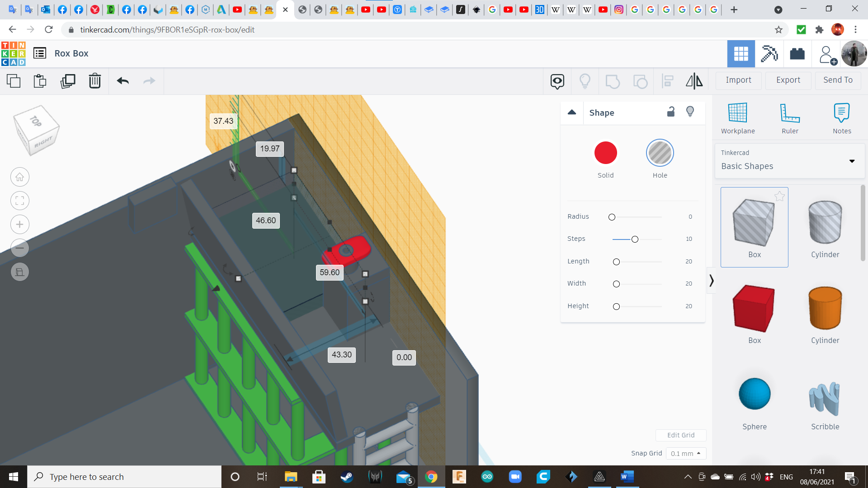Click the Duplicate and repeat icon

[68, 81]
